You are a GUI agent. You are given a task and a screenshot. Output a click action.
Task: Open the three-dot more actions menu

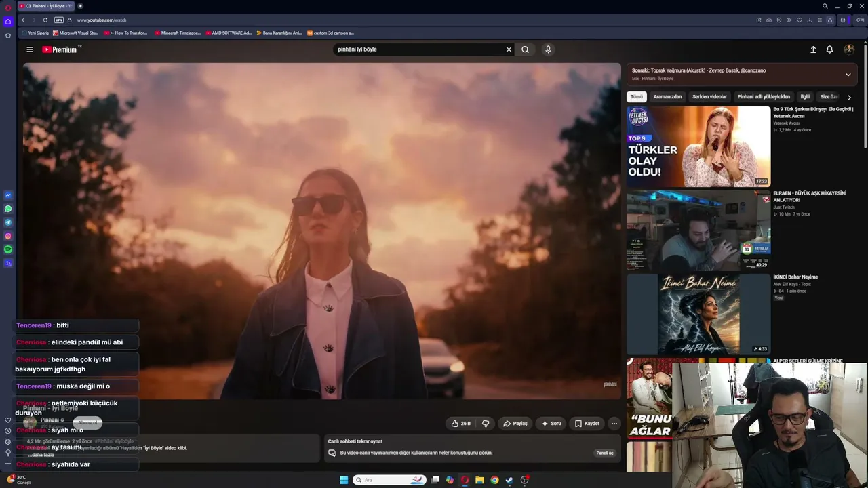pos(614,424)
